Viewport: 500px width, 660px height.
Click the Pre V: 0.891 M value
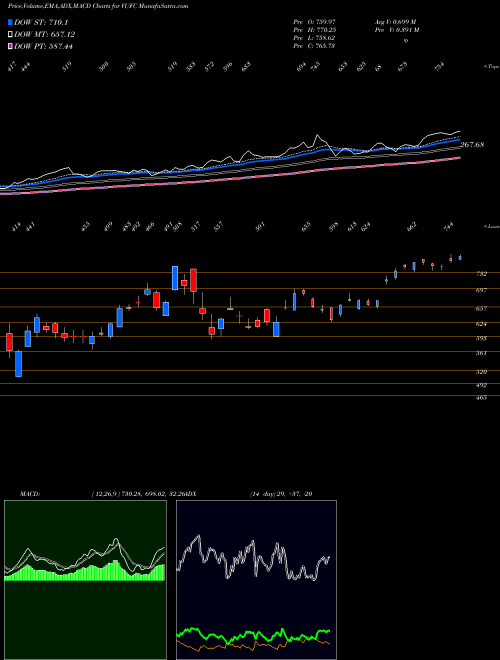[x=396, y=30]
